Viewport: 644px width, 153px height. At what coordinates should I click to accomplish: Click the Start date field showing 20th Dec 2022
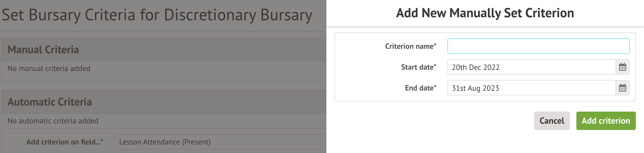point(531,67)
